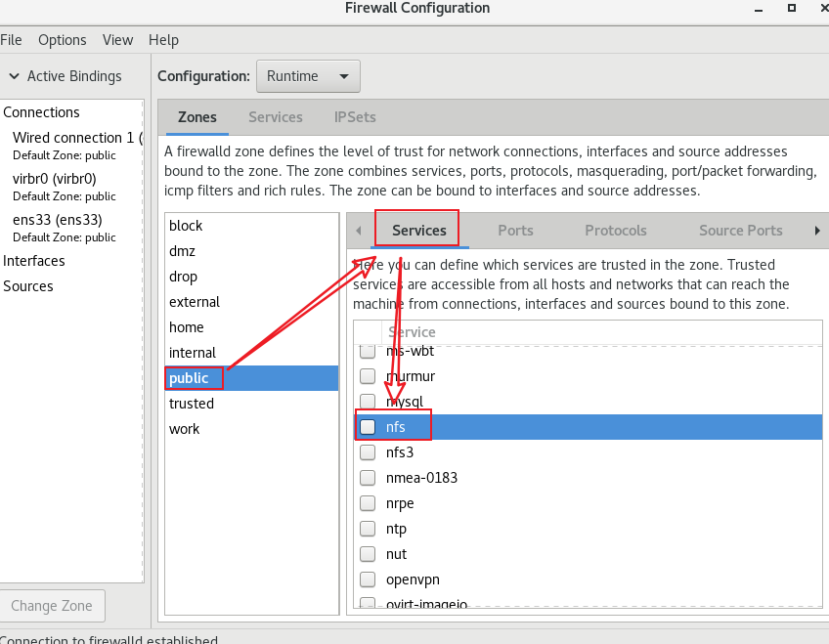829x644 pixels.
Task: Select the drop zone
Action: [x=251, y=277]
